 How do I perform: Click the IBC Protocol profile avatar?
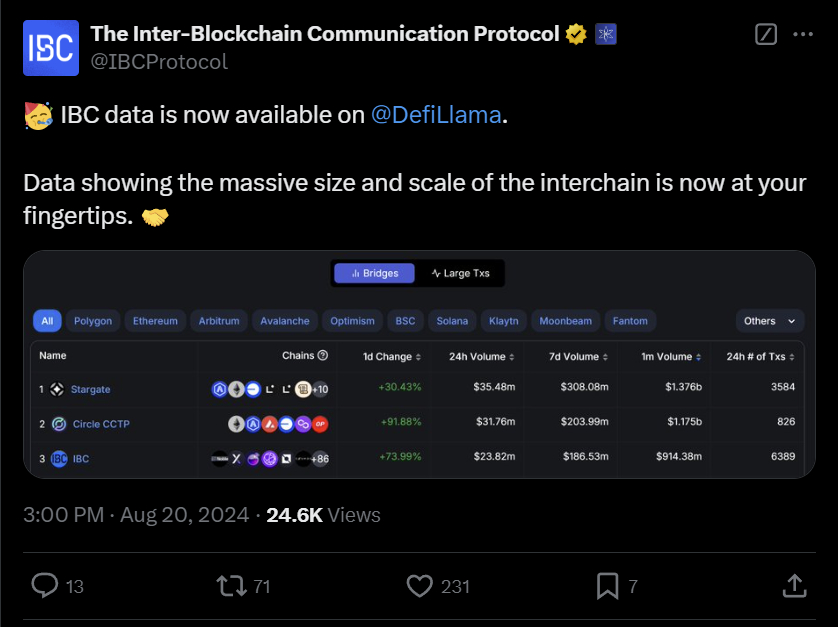[x=49, y=48]
